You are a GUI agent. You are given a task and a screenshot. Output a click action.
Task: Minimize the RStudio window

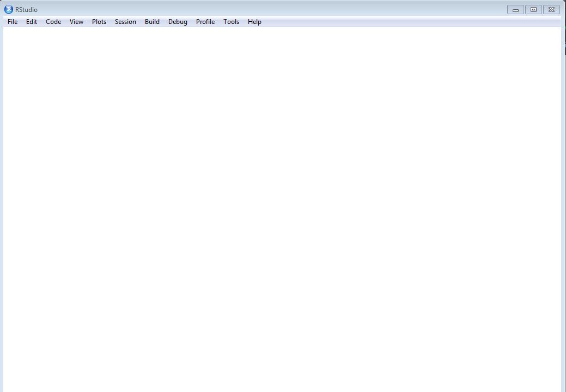click(515, 9)
